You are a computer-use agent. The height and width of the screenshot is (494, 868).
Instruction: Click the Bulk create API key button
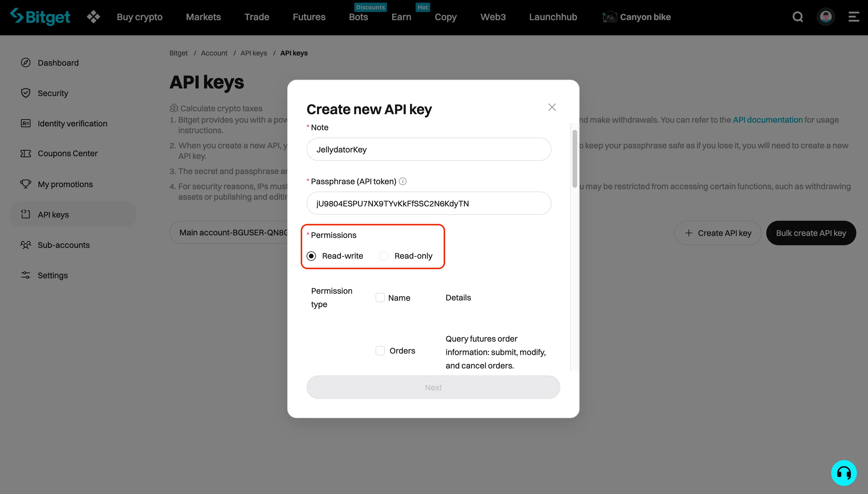811,233
